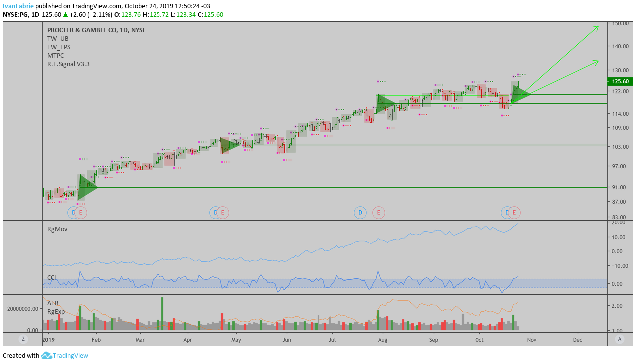This screenshot has width=636, height=364.
Task: Click the Nov label on time axis
Action: pyautogui.click(x=531, y=340)
